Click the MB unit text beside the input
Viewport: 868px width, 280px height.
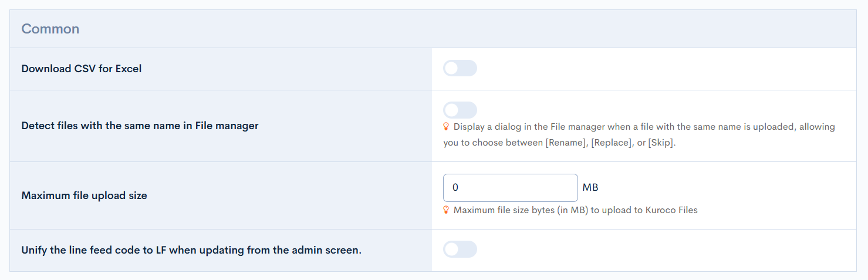(x=590, y=188)
